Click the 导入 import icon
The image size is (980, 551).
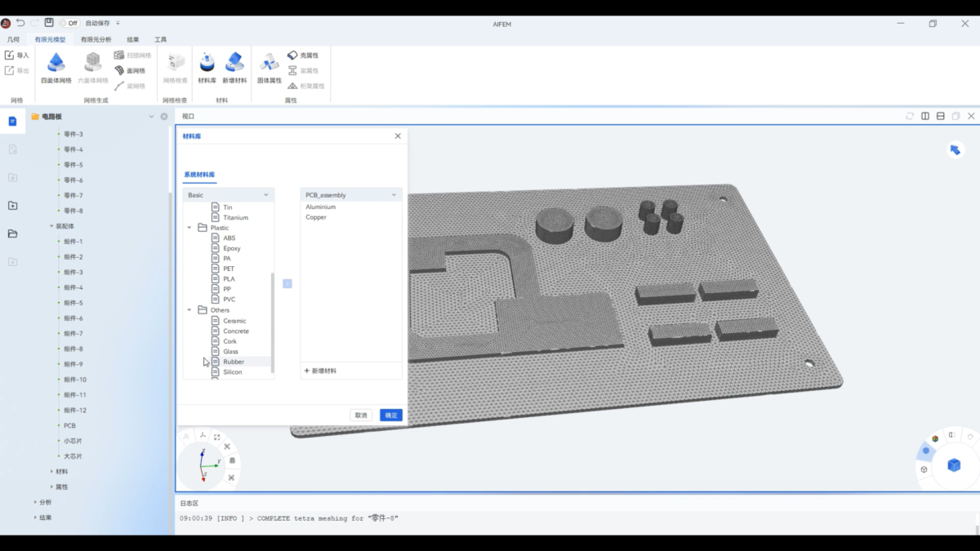pos(9,55)
